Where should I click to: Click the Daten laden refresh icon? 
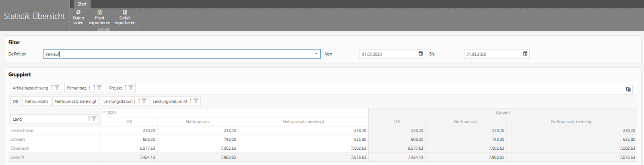point(78,12)
